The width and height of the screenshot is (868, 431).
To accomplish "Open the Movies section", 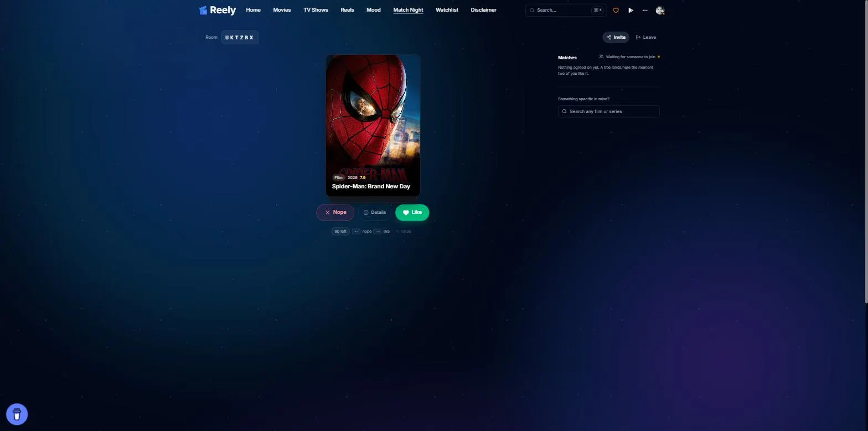I will click(282, 10).
